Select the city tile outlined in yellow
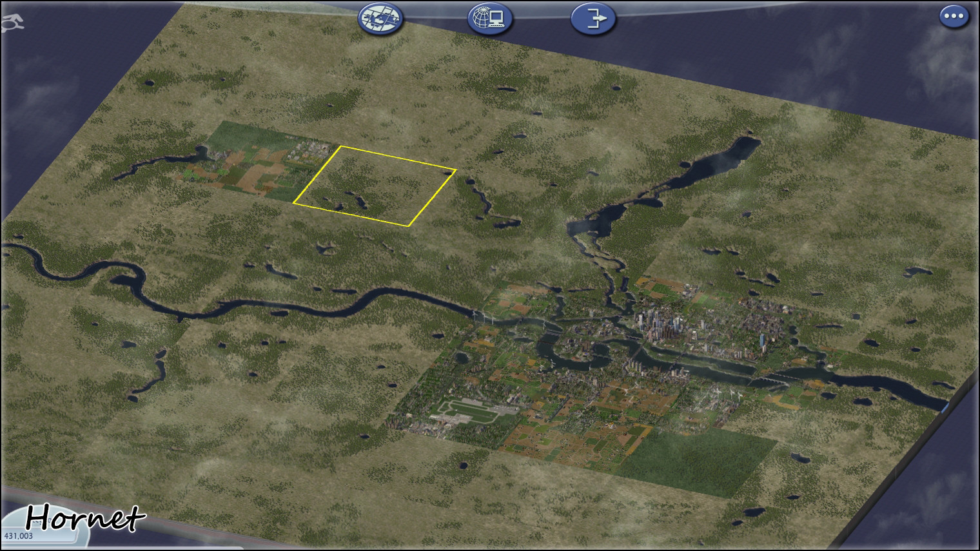The width and height of the screenshot is (980, 551). click(x=375, y=186)
